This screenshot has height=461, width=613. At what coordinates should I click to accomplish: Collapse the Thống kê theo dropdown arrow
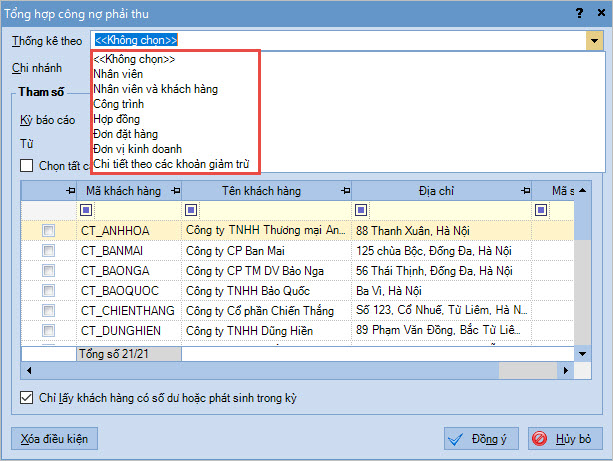click(593, 41)
